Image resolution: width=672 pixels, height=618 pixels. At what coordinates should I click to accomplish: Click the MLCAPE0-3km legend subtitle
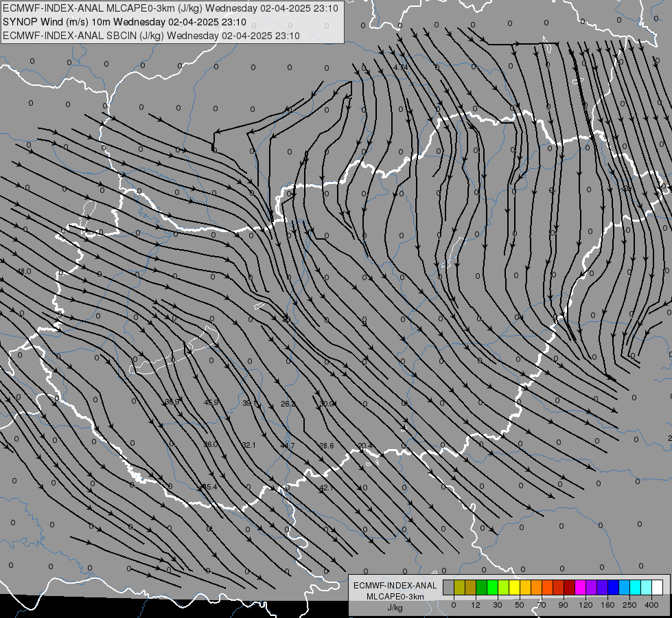pyautogui.click(x=395, y=596)
